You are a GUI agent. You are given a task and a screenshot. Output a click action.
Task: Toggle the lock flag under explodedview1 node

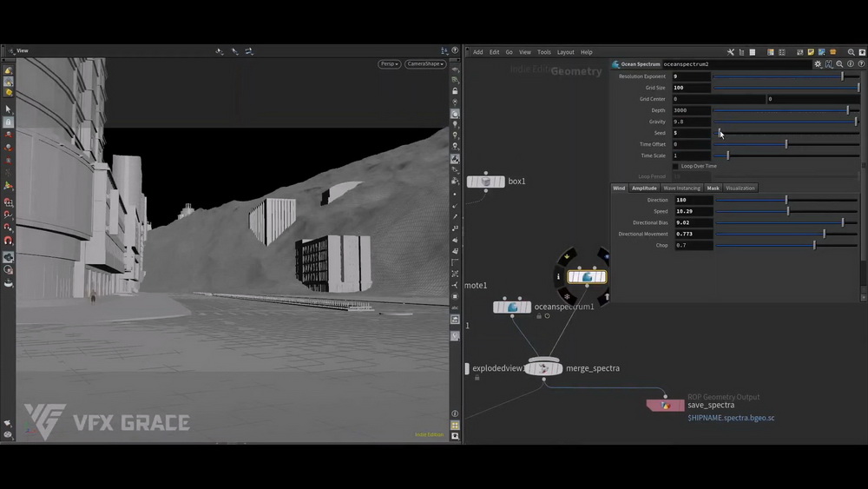(477, 378)
